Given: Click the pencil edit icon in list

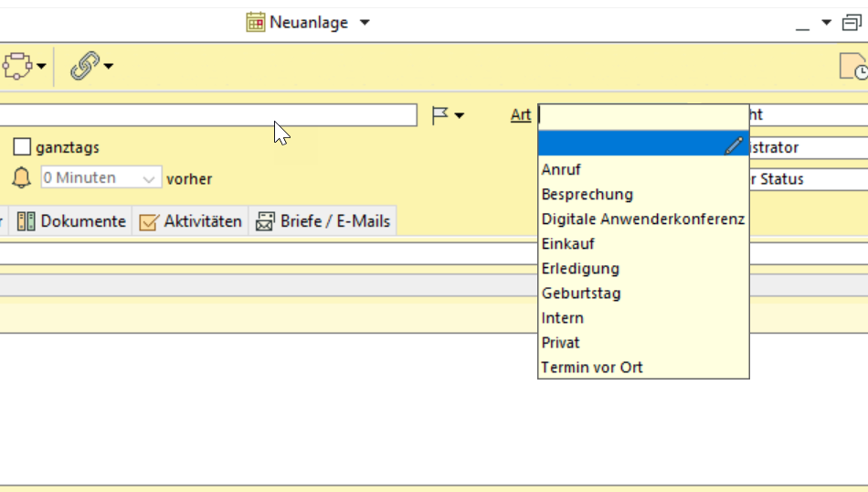Looking at the screenshot, I should tap(734, 144).
